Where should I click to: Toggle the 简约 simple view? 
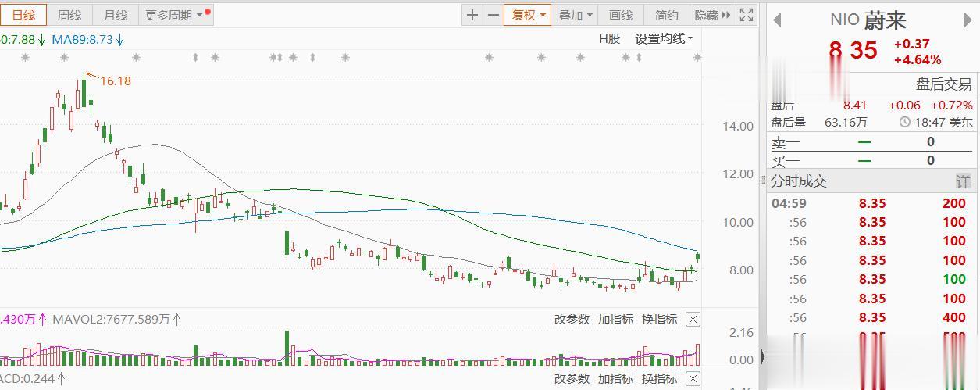(x=667, y=15)
